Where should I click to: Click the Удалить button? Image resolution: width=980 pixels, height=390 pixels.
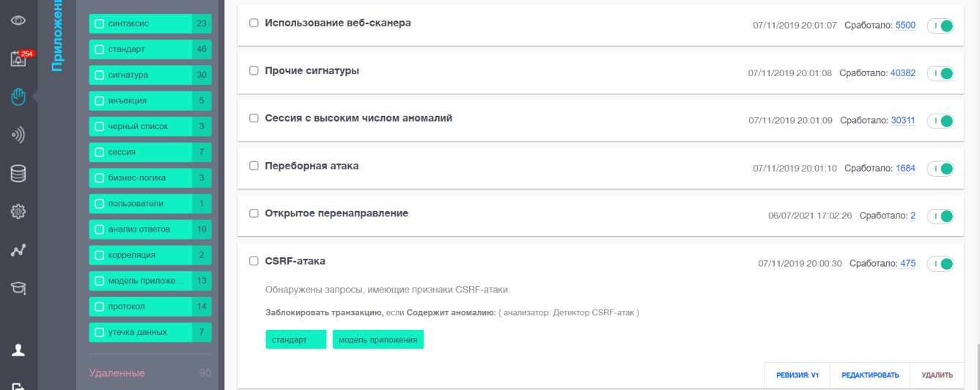(937, 375)
